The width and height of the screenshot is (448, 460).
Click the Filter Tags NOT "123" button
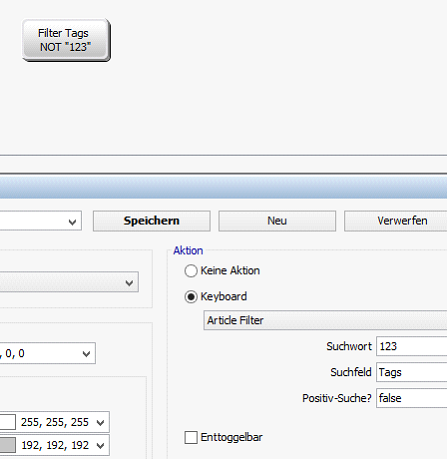[66, 40]
